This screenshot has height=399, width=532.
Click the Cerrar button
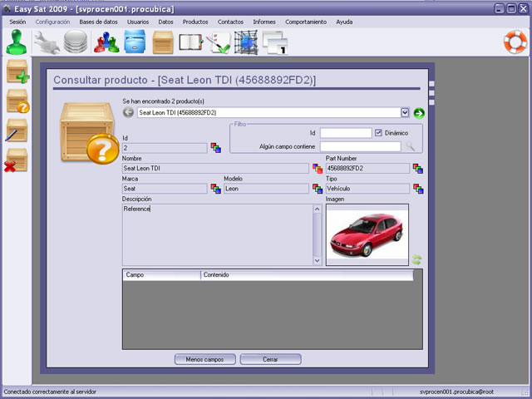coord(270,359)
